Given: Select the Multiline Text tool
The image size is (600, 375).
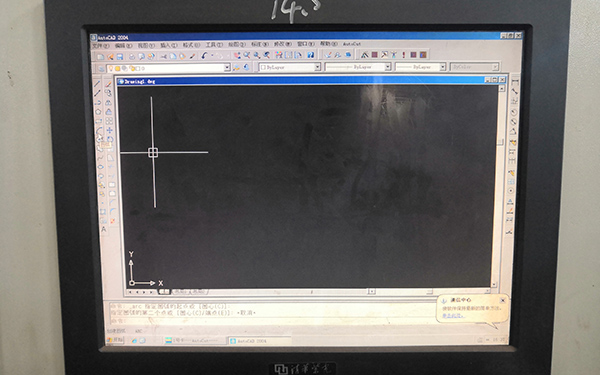Looking at the screenshot, I should [104, 230].
